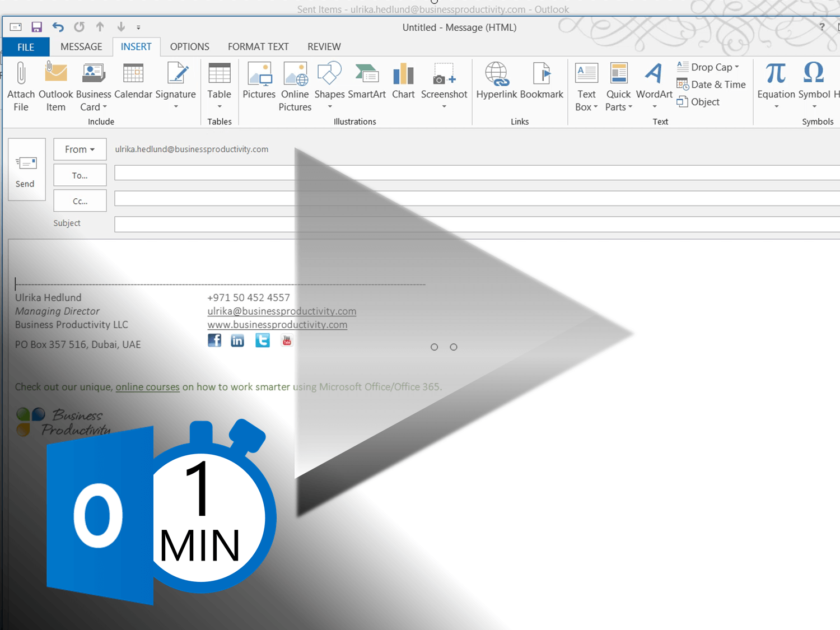
Task: Open the Symbol menu
Action: click(x=814, y=86)
